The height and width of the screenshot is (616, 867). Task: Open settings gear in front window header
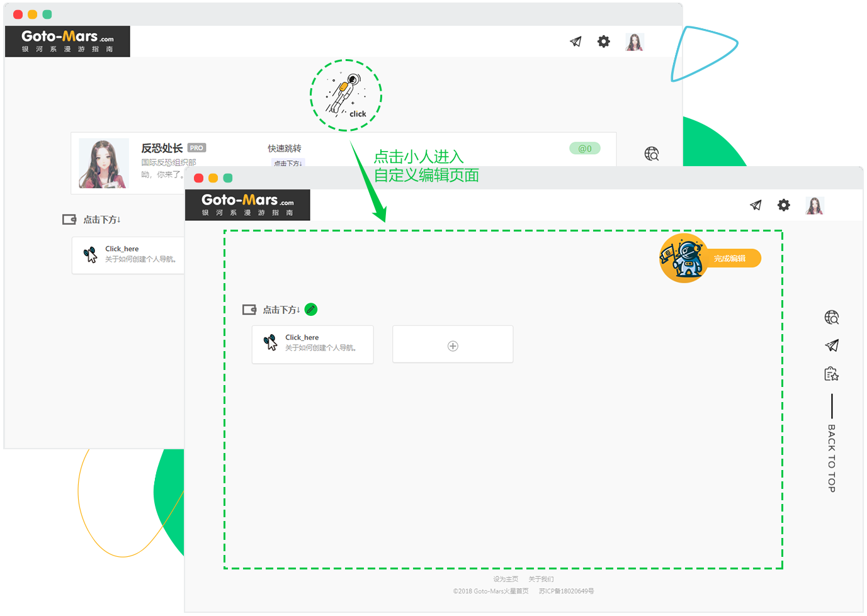[x=784, y=205]
